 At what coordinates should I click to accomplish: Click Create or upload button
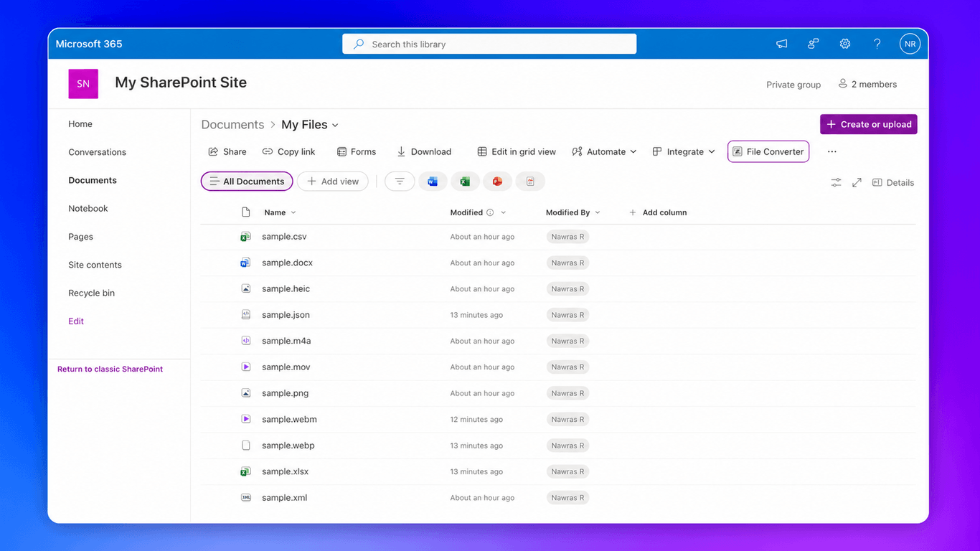pos(869,124)
